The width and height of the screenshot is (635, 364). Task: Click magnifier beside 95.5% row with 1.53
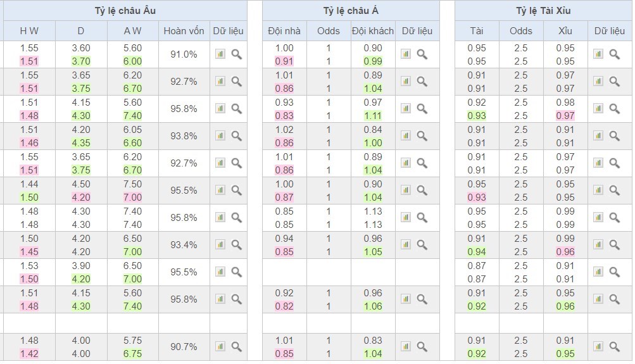pyautogui.click(x=237, y=272)
